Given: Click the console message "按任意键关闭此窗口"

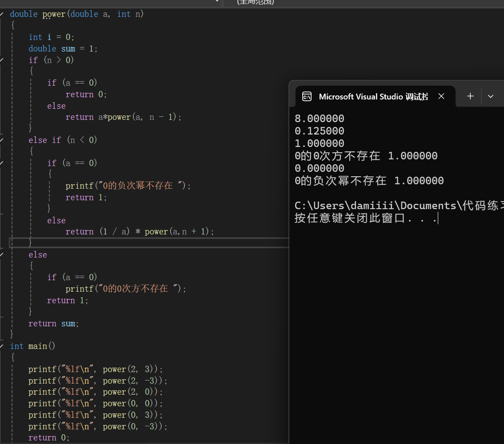Looking at the screenshot, I should pos(350,218).
